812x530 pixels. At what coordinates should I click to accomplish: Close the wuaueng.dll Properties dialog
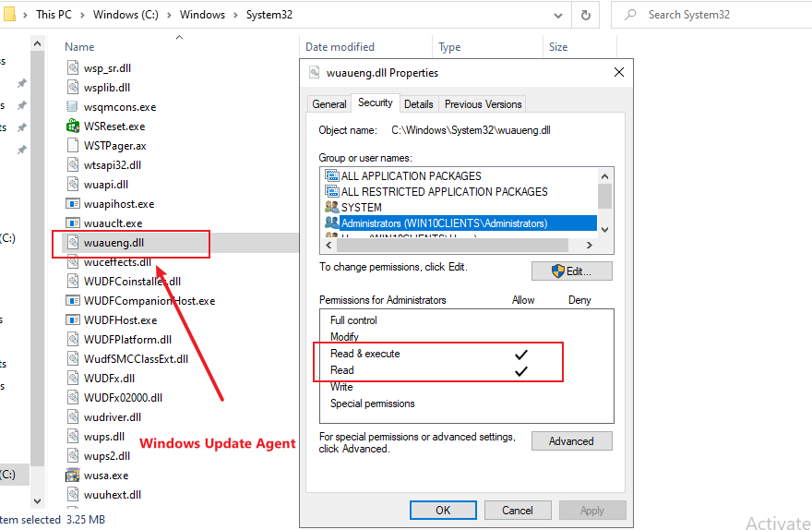[x=619, y=72]
